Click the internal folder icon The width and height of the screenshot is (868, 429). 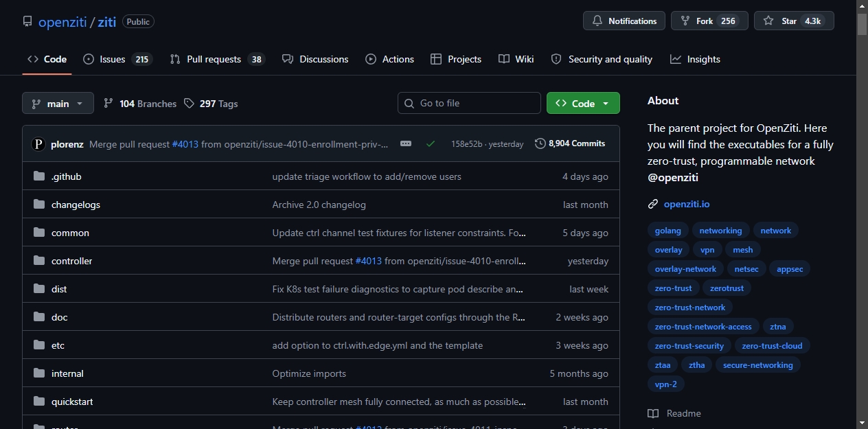click(39, 373)
